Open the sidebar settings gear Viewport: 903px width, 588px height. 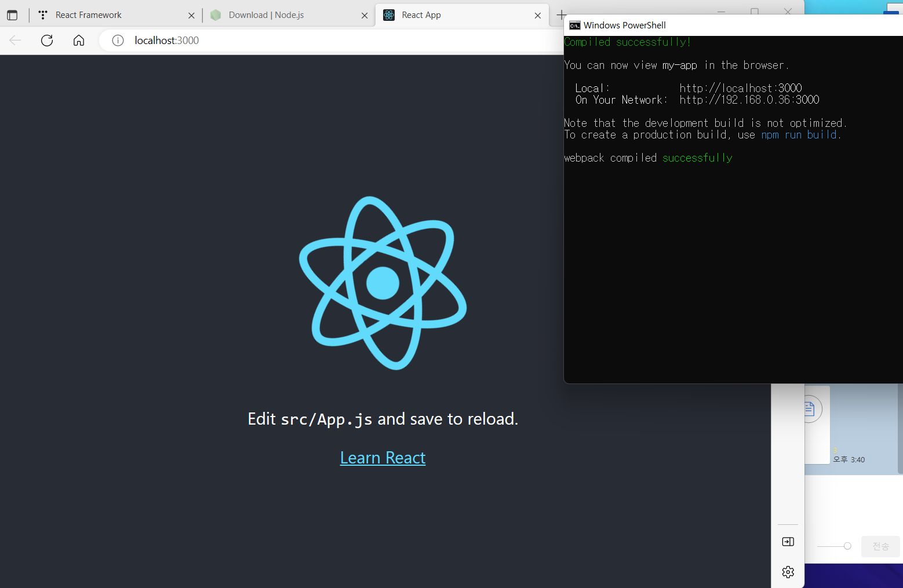[x=788, y=572]
